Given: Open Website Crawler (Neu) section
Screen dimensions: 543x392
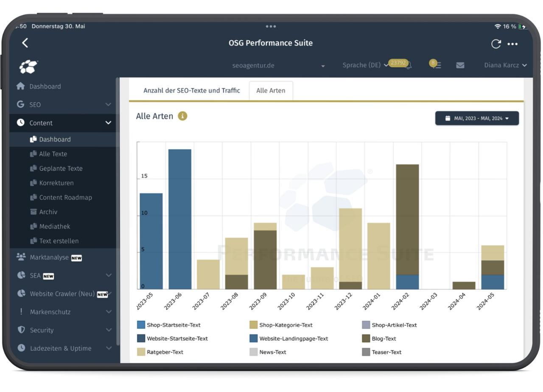Looking at the screenshot, I should tap(62, 294).
